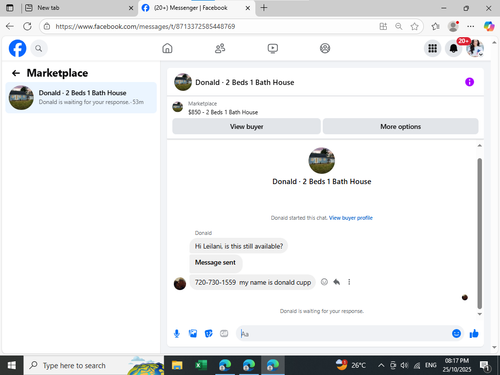Image resolution: width=500 pixels, height=375 pixels.
Task: Close the New tab browser tab
Action: (131, 8)
